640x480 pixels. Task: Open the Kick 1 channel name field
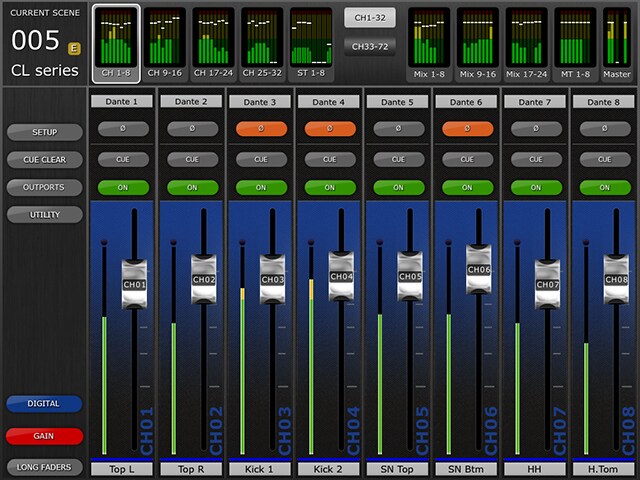tap(261, 468)
